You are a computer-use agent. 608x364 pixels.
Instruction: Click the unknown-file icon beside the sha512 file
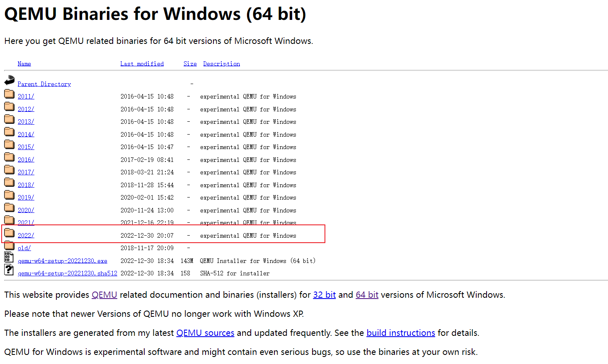(x=9, y=270)
